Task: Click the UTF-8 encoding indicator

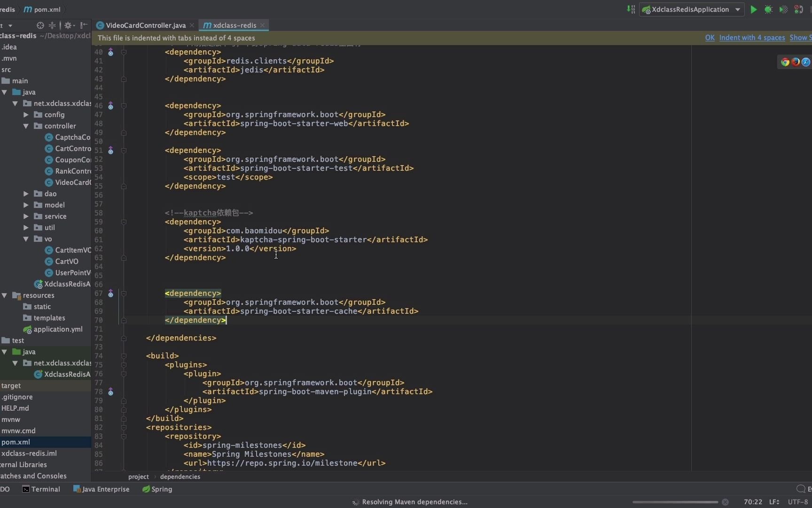Action: point(797,502)
